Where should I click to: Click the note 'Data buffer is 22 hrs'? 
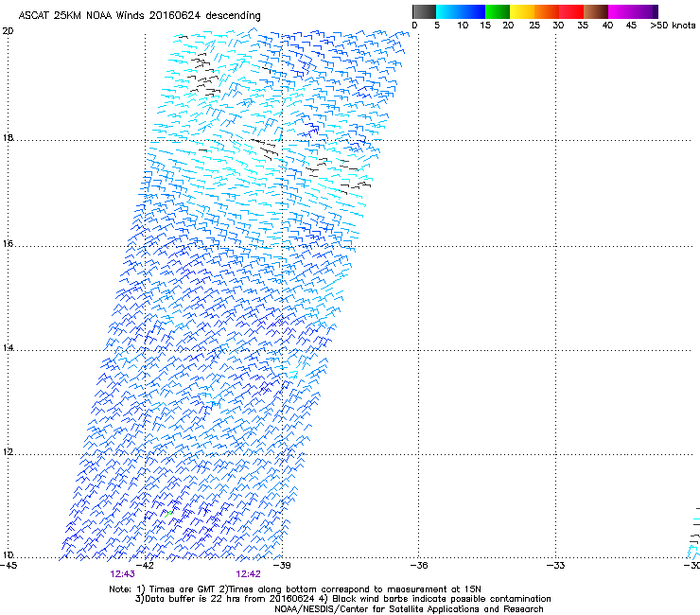[x=193, y=599]
